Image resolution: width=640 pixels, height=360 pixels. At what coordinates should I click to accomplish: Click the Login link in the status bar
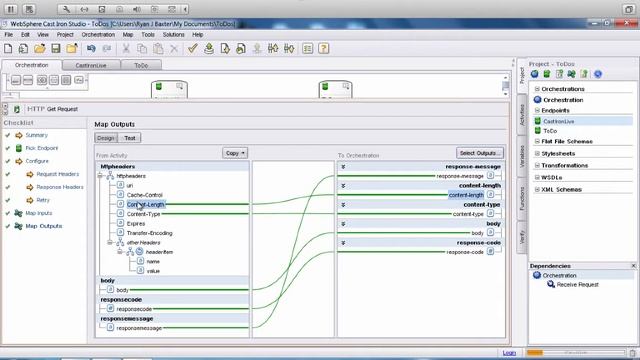[509, 353]
